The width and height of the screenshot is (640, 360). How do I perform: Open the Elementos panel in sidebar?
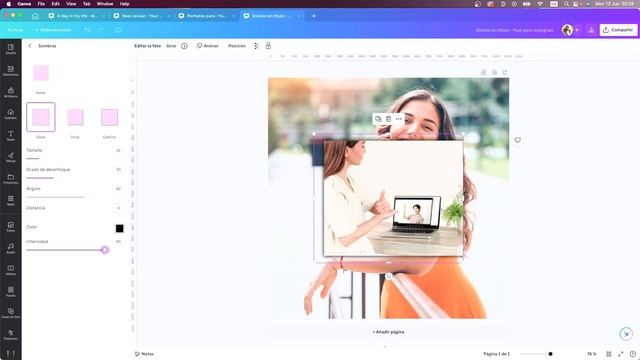[x=11, y=71]
